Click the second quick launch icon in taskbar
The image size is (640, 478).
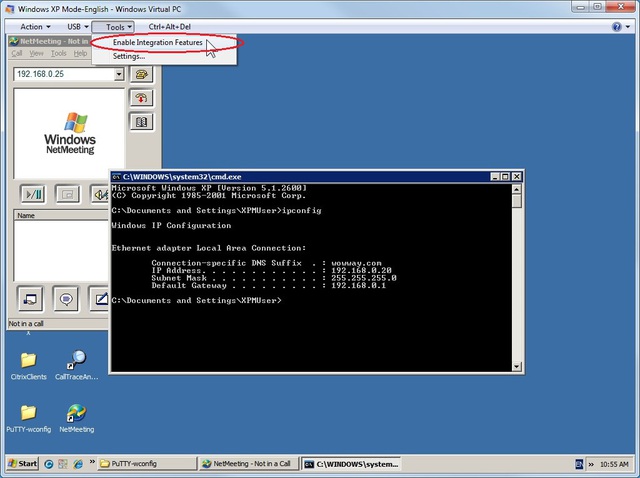pyautogui.click(x=62, y=464)
